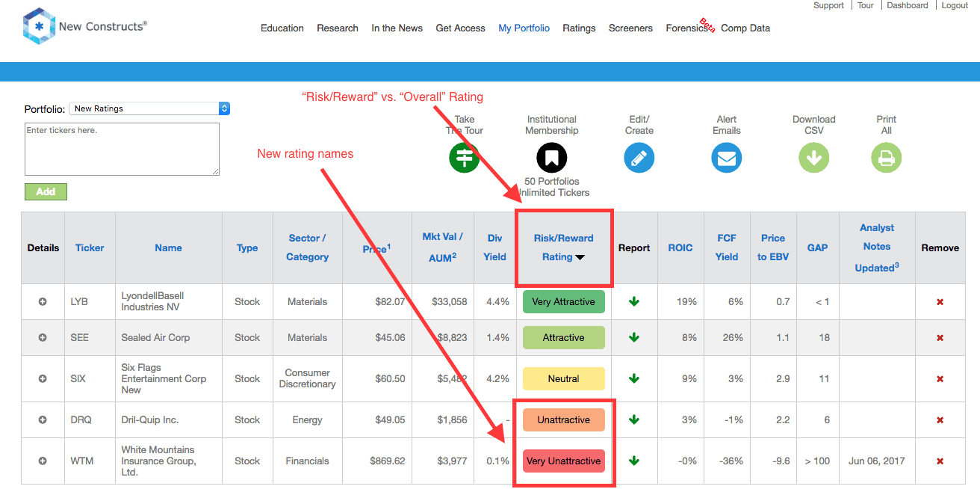Expand details for the DRQ row
Viewport: 980px width, 489px height.
43,419
